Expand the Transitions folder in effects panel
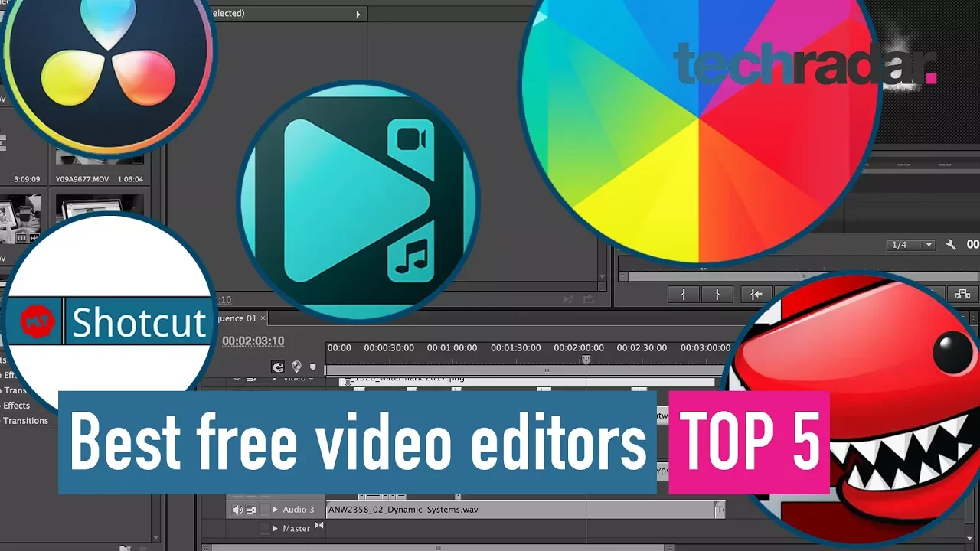The image size is (980, 551). (25, 421)
